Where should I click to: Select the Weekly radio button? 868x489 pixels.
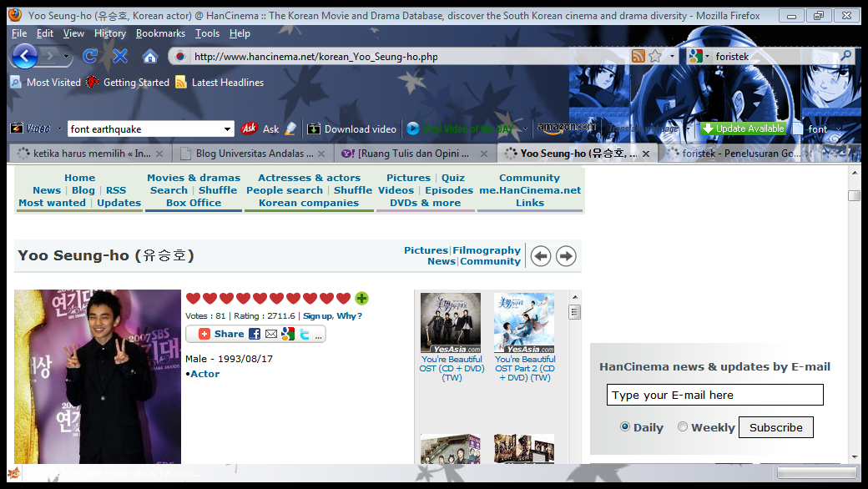(683, 426)
